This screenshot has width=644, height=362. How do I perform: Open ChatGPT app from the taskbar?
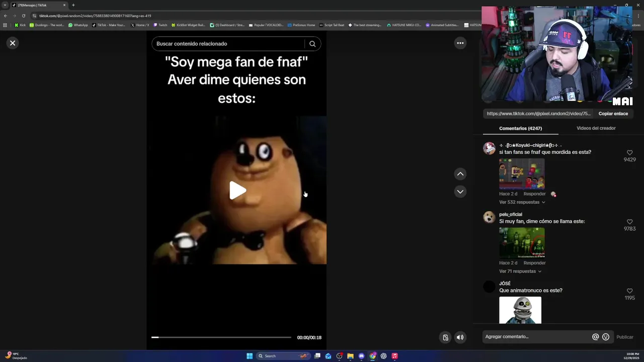click(x=383, y=356)
